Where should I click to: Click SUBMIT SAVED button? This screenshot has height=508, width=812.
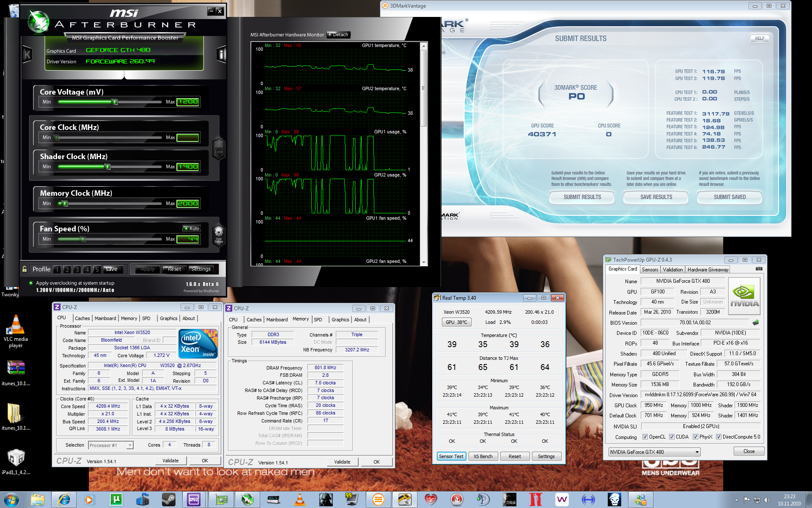(x=730, y=197)
